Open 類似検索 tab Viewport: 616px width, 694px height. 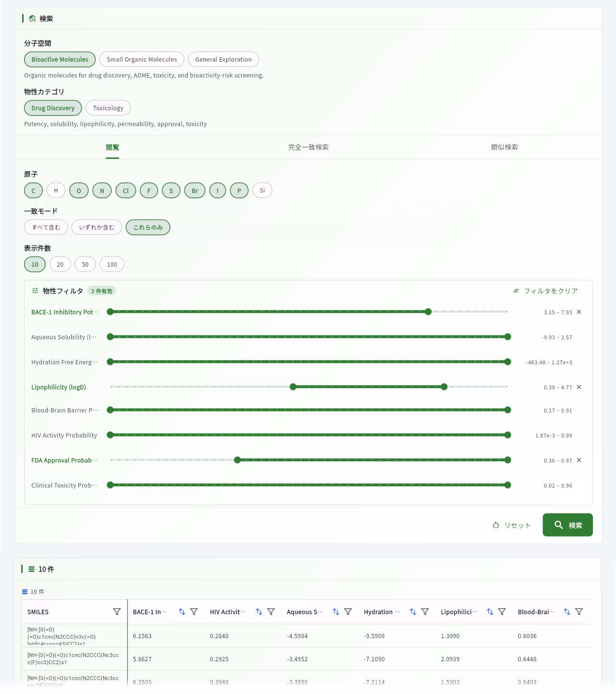click(x=504, y=147)
